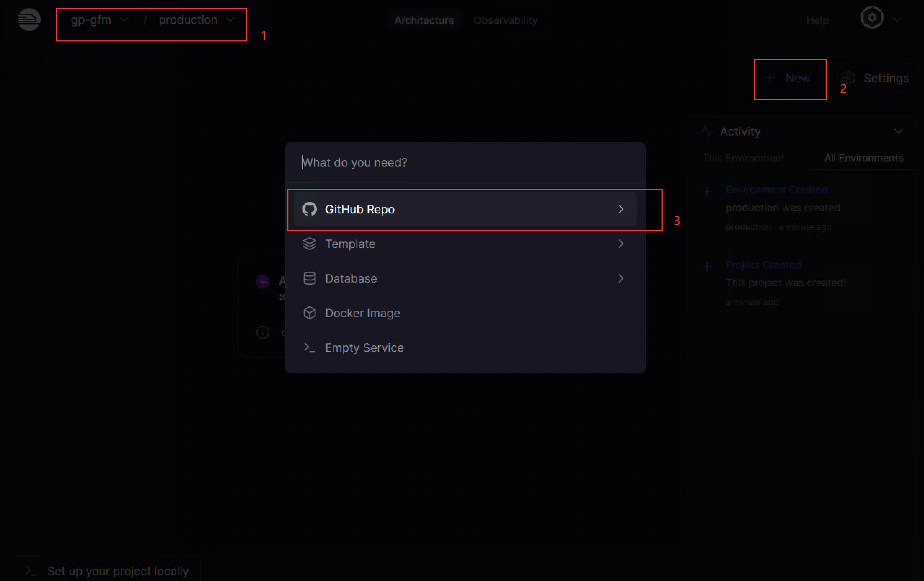
Task: Click the plus icon in New button
Action: (x=769, y=78)
